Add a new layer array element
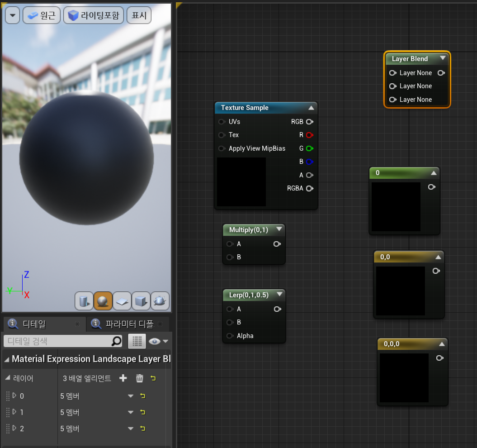Image resolution: width=477 pixels, height=448 pixels. click(123, 378)
